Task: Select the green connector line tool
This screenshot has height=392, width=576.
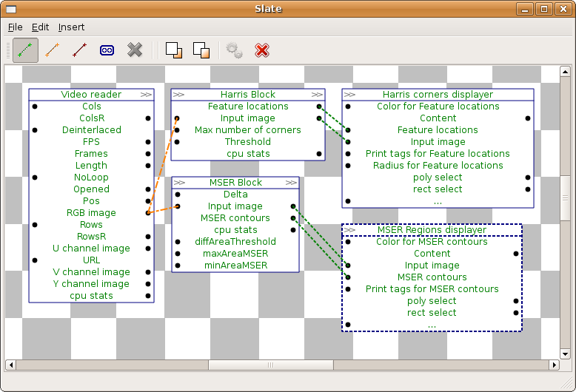Action: (25, 50)
